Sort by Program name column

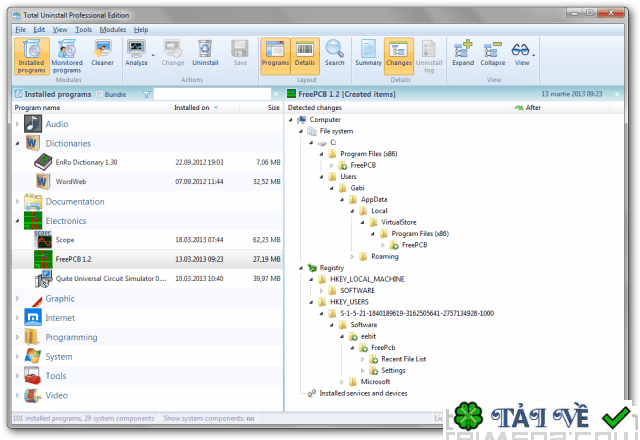(x=91, y=108)
